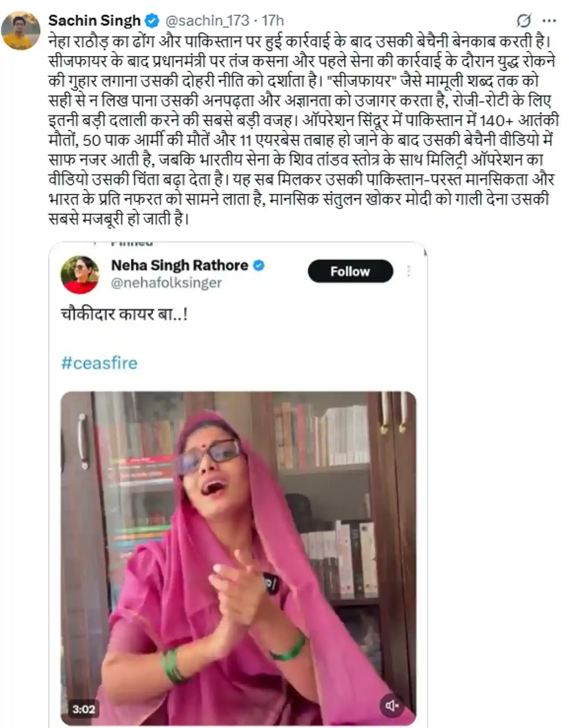Click the 3:02 video duration badge
Screen dimensions: 569x728
[84, 709]
